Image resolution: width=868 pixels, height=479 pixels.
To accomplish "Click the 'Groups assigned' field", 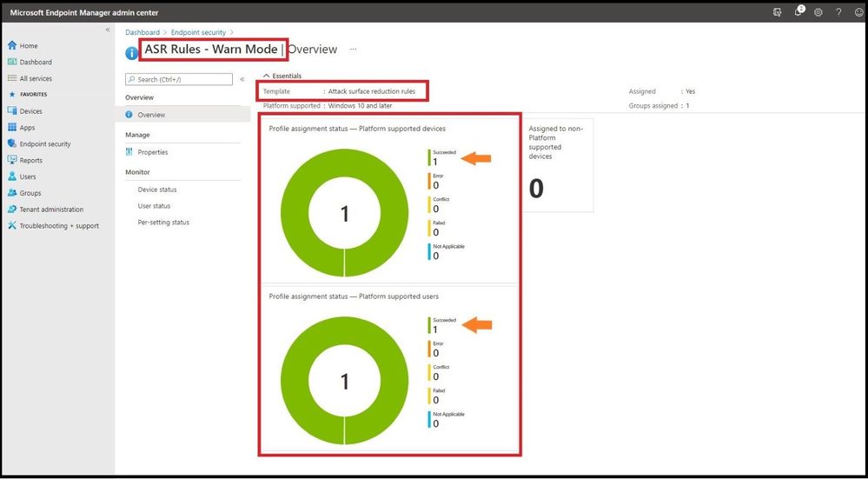I will 659,106.
